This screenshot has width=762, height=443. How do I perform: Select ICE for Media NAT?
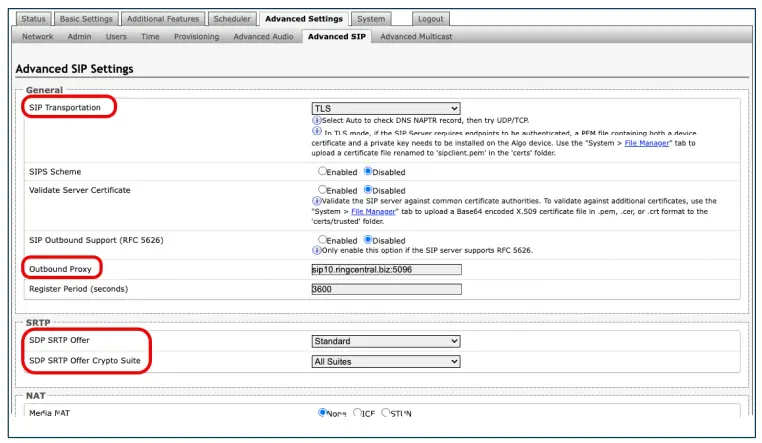click(x=357, y=412)
